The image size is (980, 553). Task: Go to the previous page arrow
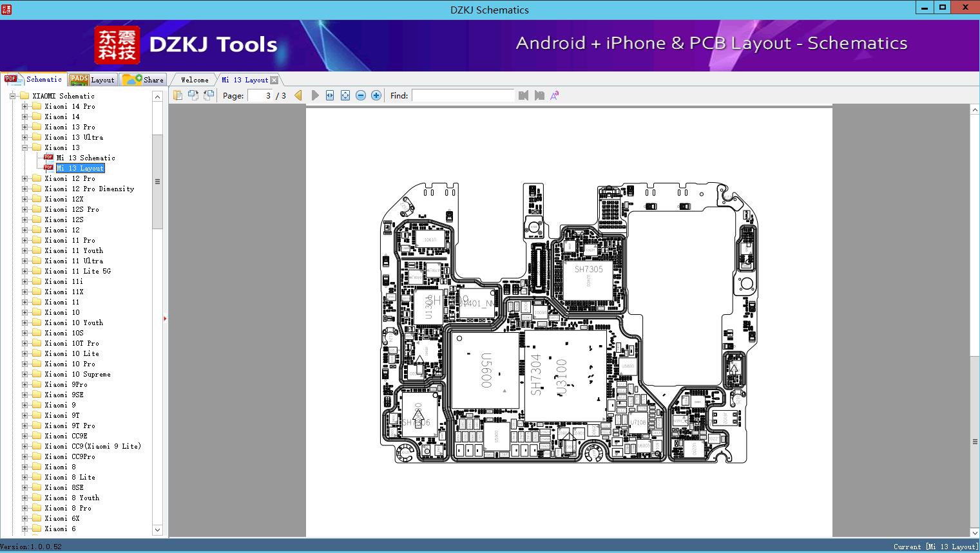click(x=298, y=95)
